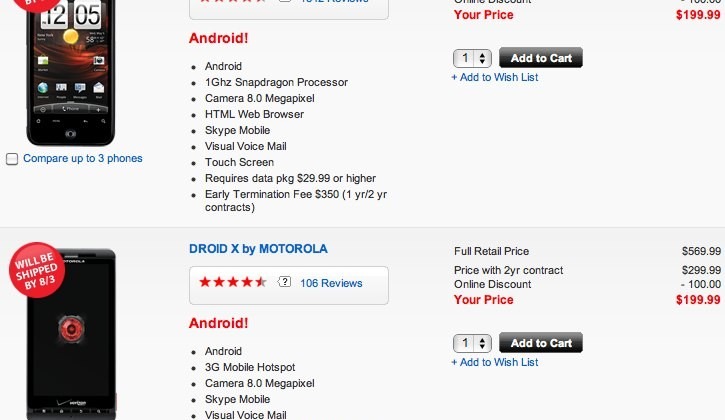Click the star rating for DROID X

coord(233,282)
